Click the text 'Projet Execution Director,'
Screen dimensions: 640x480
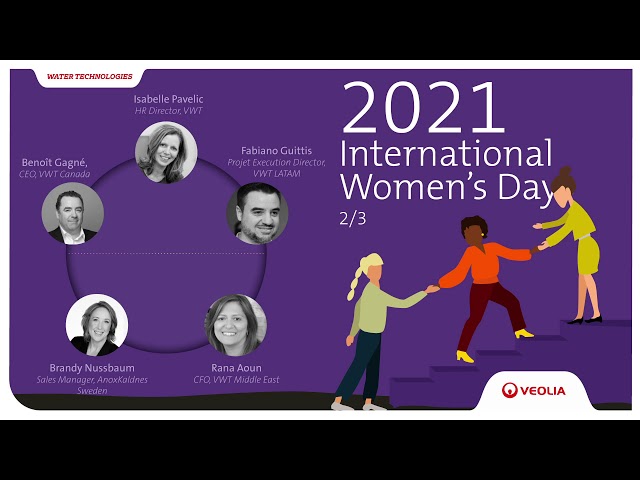point(276,162)
